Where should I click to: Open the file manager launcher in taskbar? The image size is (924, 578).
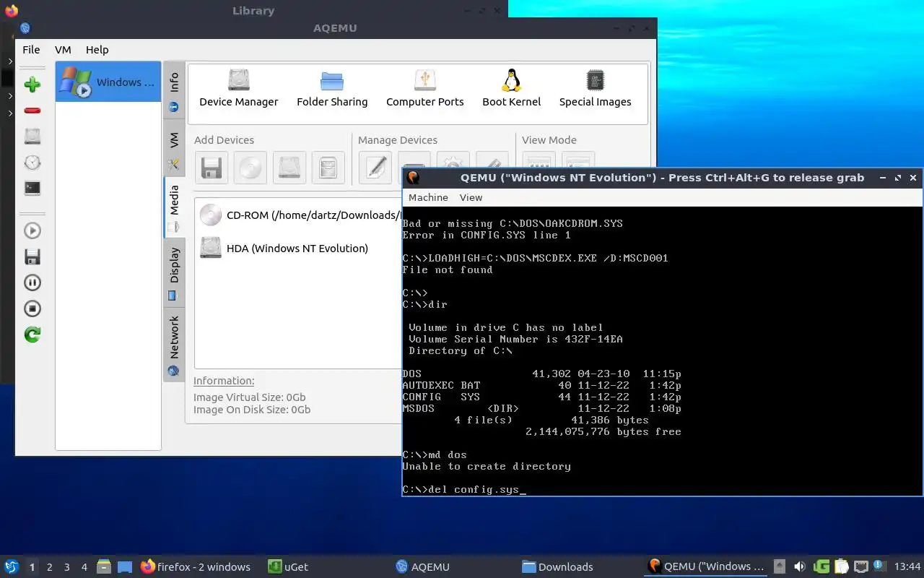[x=104, y=566]
